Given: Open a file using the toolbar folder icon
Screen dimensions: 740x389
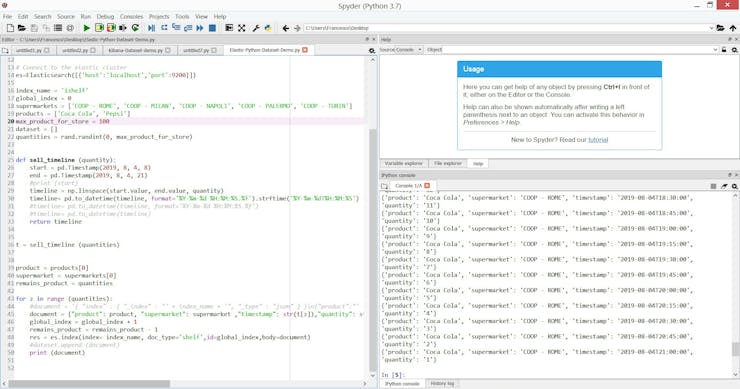Looking at the screenshot, I should (22, 28).
